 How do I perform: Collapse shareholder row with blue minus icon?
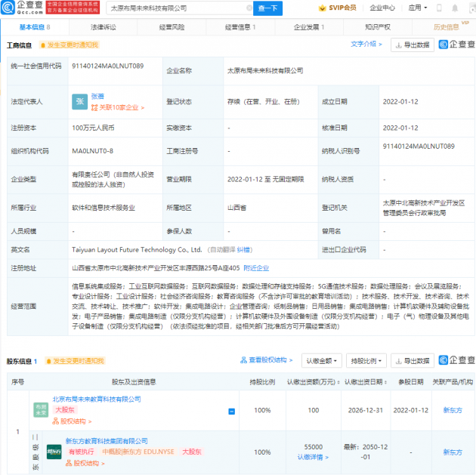point(231,412)
